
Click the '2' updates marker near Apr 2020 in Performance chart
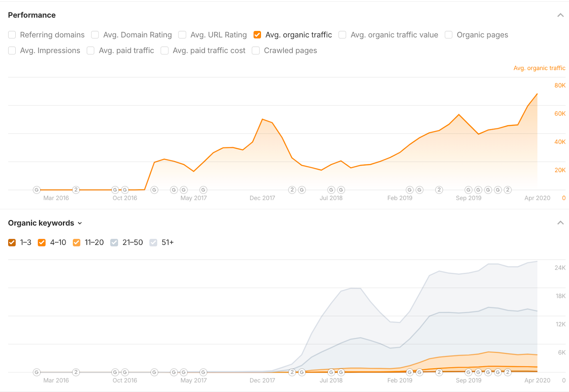(508, 190)
